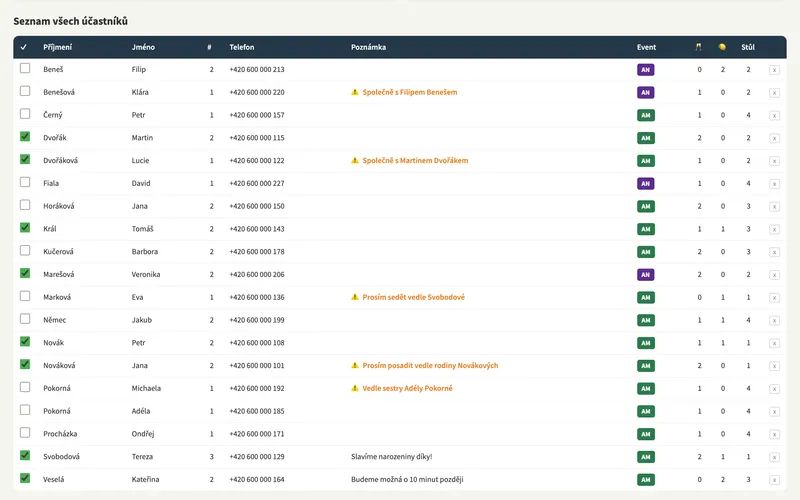Click note 'Budeme možná o 10 minut později'
This screenshot has height=500, width=800.
407,480
